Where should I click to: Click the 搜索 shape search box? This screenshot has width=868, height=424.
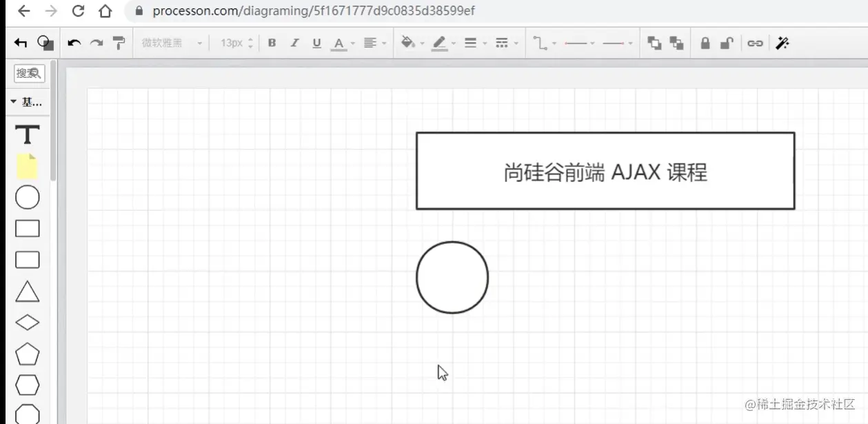point(29,73)
